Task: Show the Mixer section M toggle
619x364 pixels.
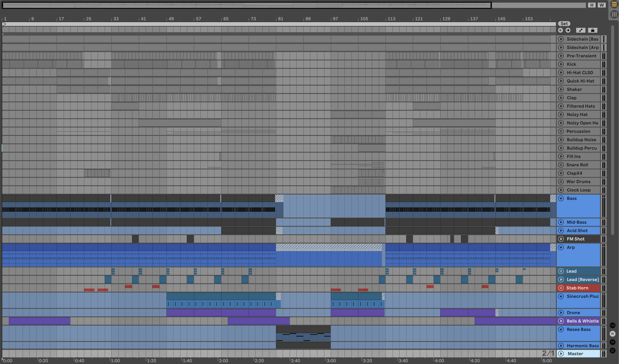Action: pyautogui.click(x=612, y=342)
